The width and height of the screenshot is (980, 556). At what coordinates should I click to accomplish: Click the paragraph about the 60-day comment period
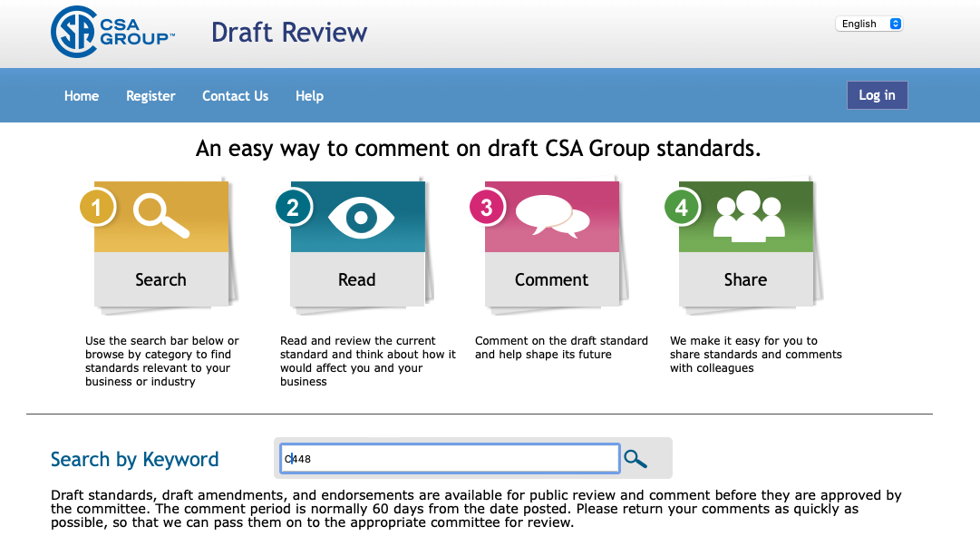[476, 509]
